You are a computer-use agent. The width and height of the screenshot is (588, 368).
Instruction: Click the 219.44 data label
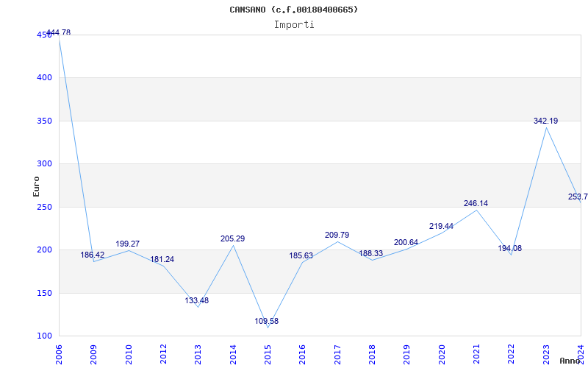pos(441,226)
